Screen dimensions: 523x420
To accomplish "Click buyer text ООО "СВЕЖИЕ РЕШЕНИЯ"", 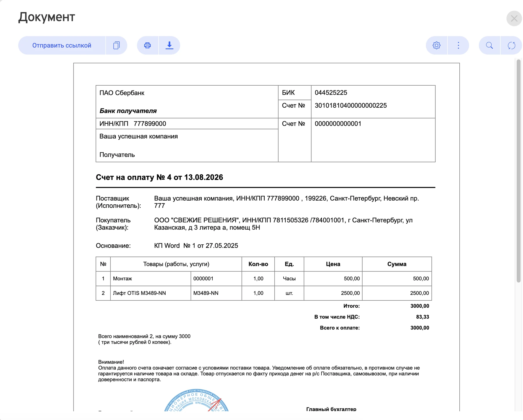I will click(x=197, y=220).
